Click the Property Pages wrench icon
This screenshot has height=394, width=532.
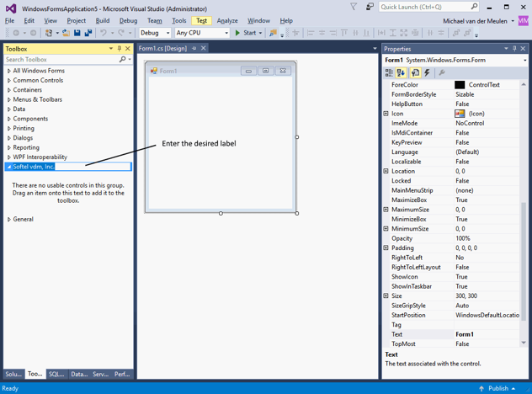442,72
